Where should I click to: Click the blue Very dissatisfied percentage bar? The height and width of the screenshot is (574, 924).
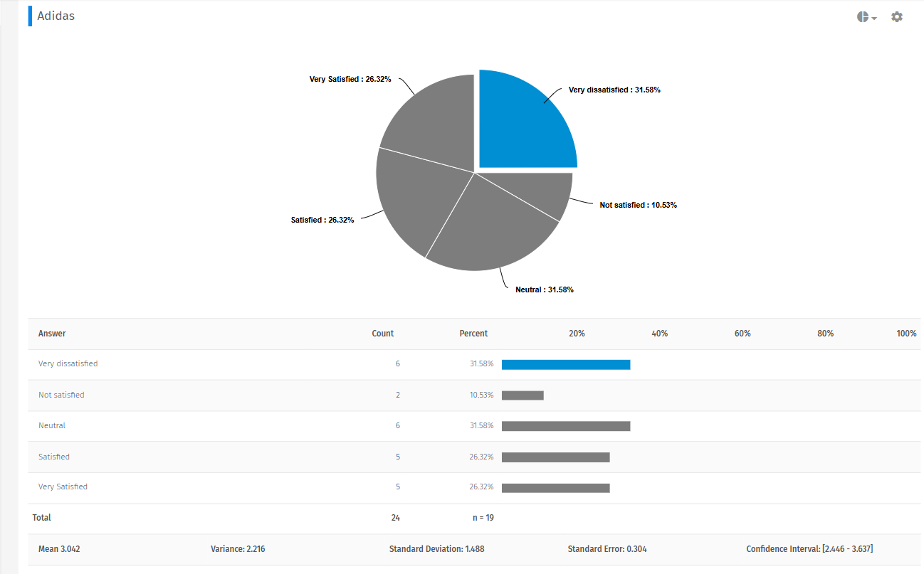click(566, 364)
